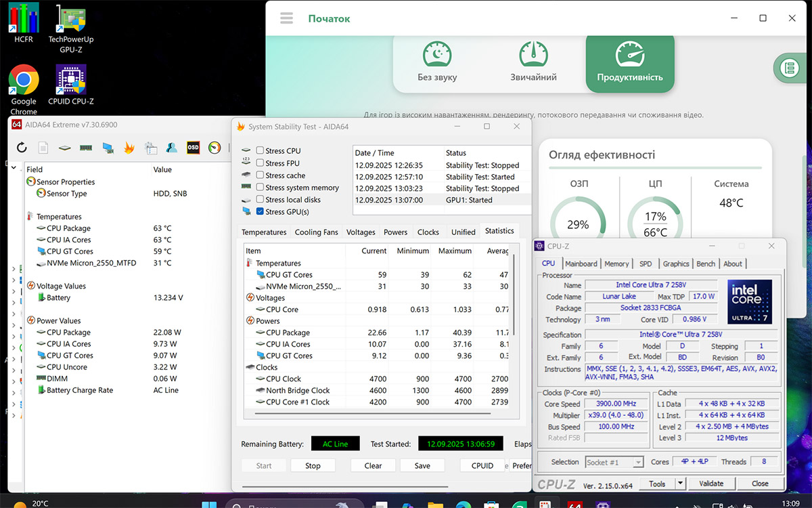Screen dimensions: 812x508
Task: Open the HCFR desktop shortcut
Action: pos(24,24)
